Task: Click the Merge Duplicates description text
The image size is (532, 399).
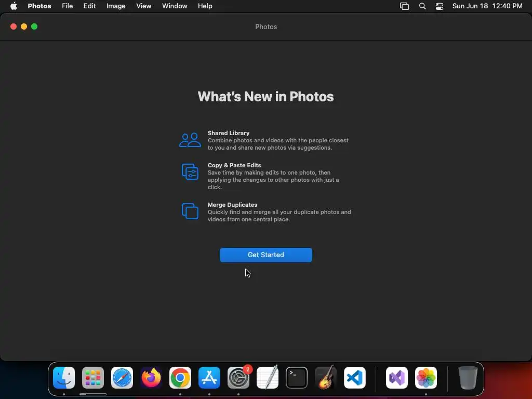Action: pos(279,216)
